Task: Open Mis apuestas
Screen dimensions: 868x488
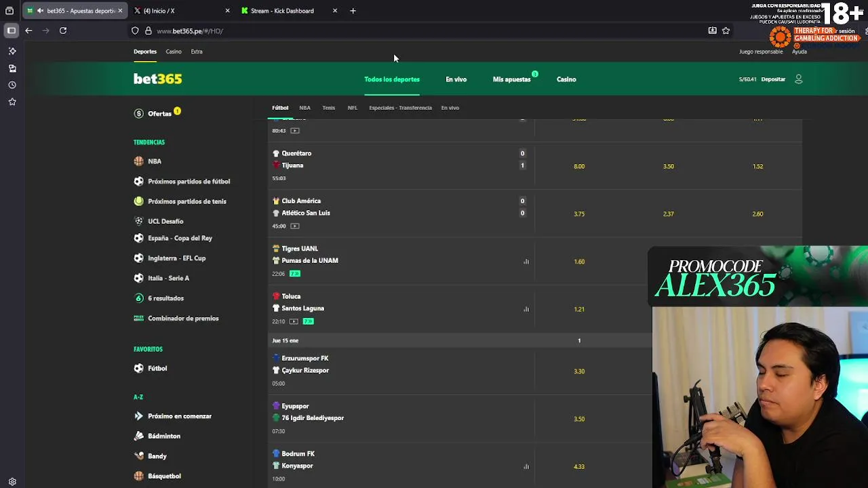Action: click(x=512, y=79)
